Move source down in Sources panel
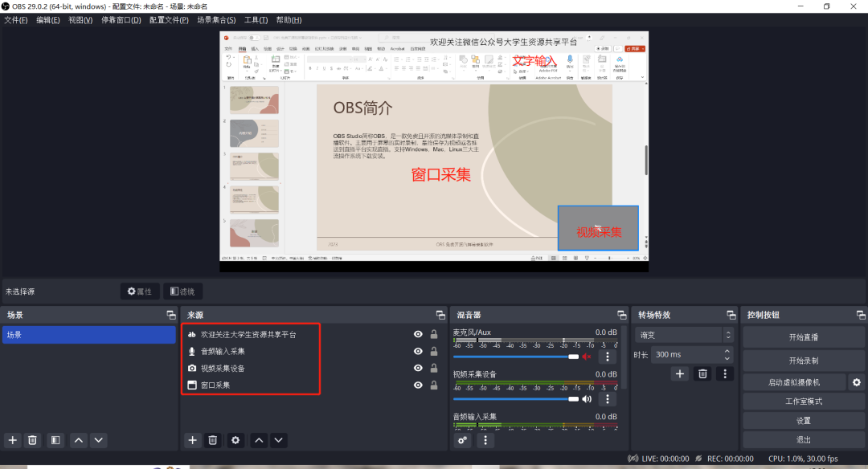The height and width of the screenshot is (469, 868). coord(278,440)
